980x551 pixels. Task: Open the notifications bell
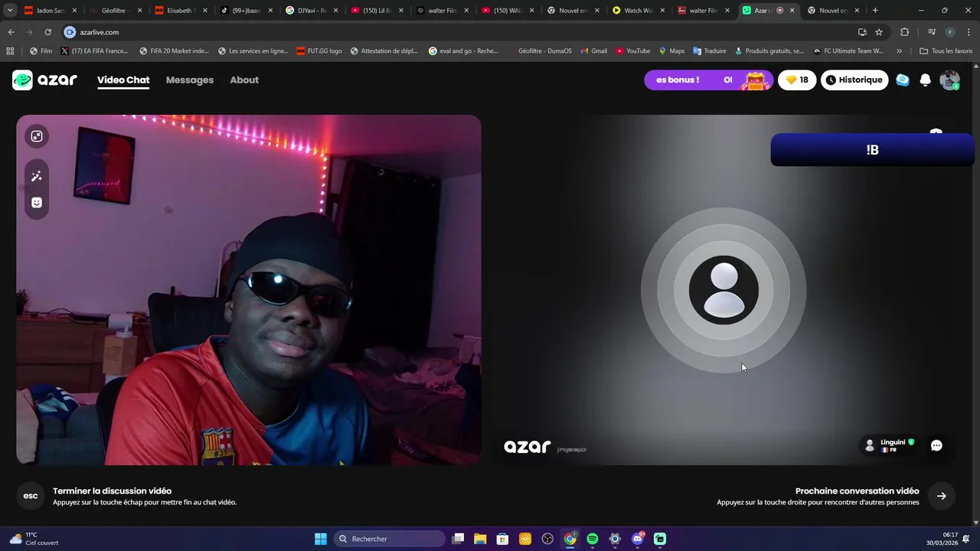(926, 80)
